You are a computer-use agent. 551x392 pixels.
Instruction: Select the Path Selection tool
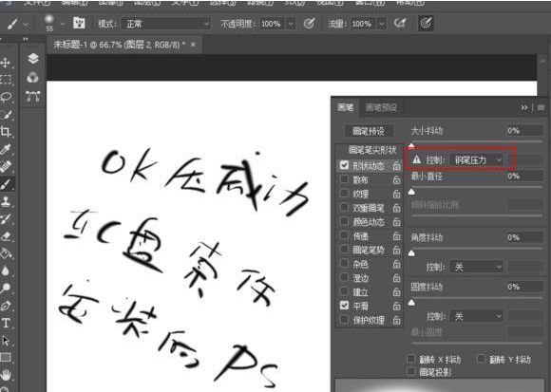point(6,341)
